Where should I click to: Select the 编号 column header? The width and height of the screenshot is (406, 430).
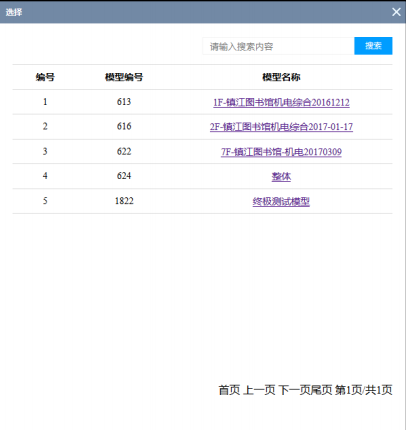click(x=45, y=77)
